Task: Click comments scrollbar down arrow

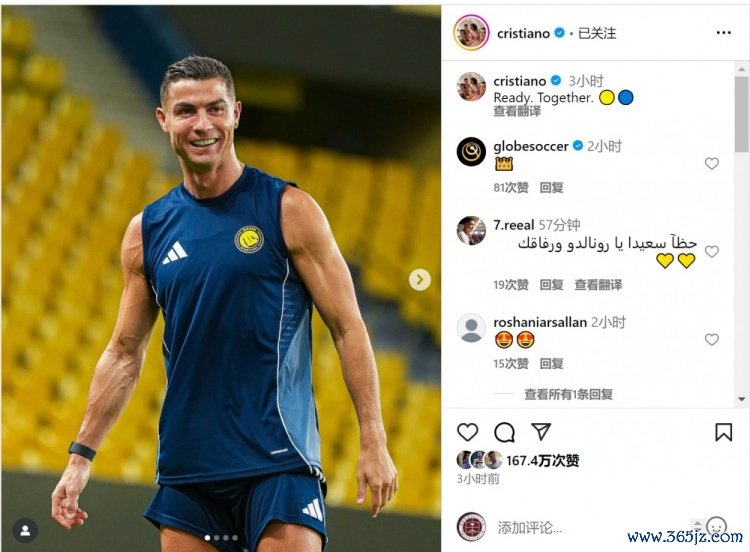Action: [742, 399]
